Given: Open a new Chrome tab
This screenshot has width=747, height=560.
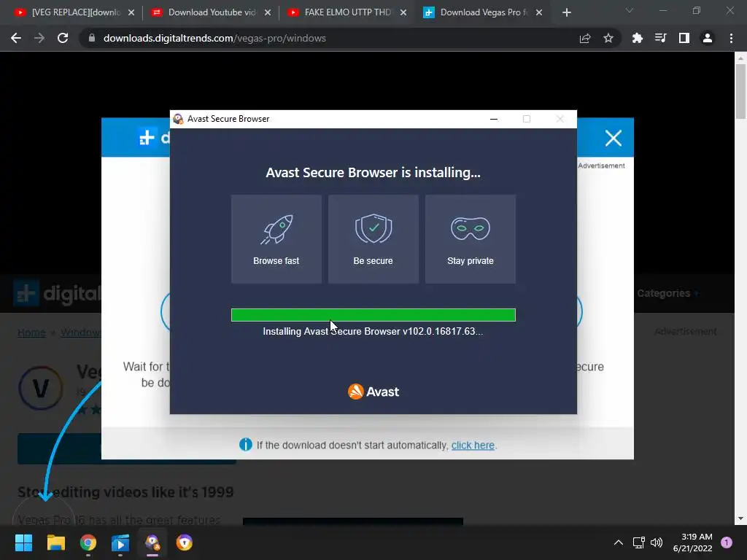Looking at the screenshot, I should coord(566,12).
